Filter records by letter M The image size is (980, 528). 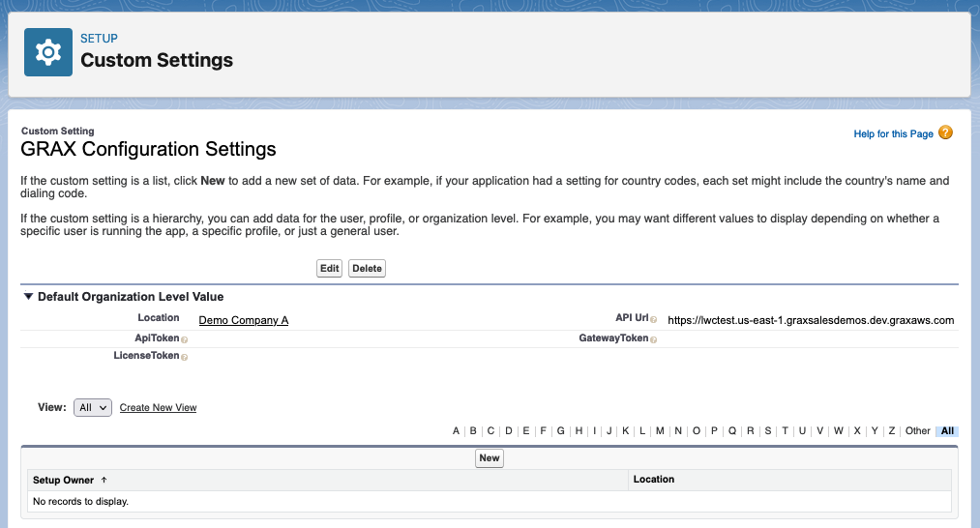[x=660, y=430]
